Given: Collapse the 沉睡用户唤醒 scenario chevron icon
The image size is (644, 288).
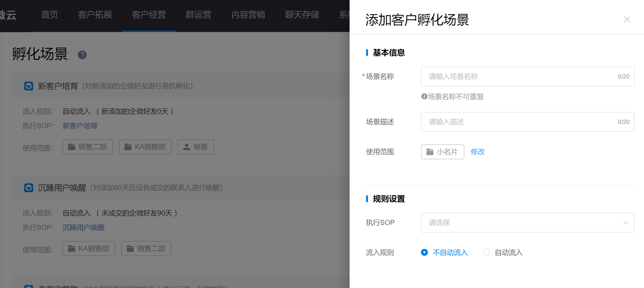Looking at the screenshot, I should coord(28,188).
